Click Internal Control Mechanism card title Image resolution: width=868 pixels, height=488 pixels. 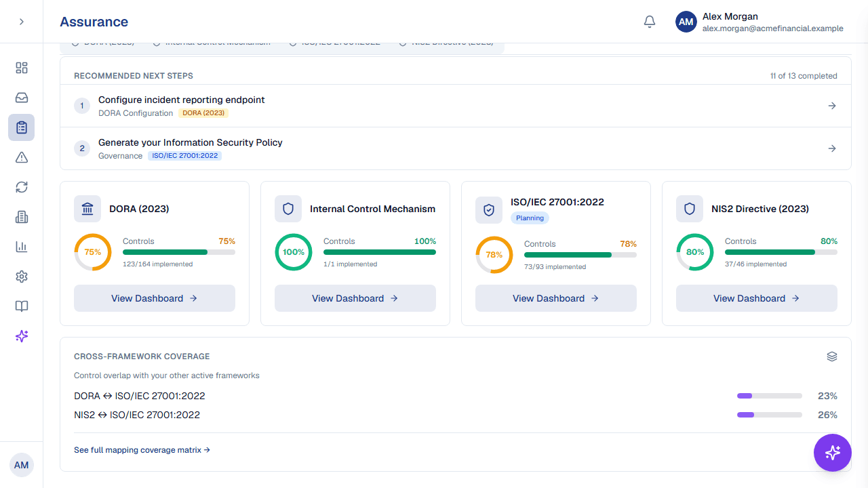click(x=373, y=209)
